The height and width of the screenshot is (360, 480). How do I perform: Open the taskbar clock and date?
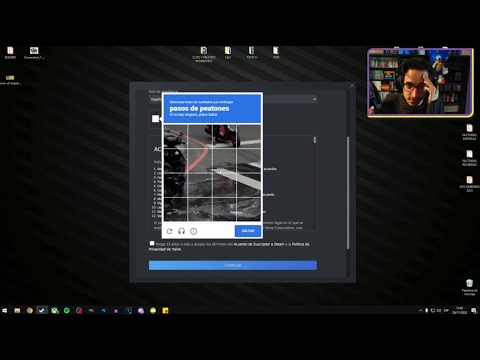459,310
